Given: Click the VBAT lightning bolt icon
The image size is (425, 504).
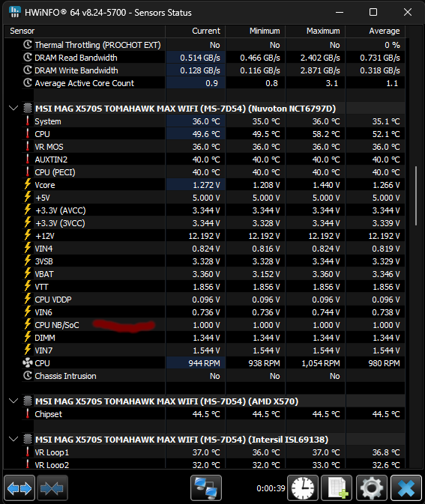Looking at the screenshot, I should [x=28, y=274].
